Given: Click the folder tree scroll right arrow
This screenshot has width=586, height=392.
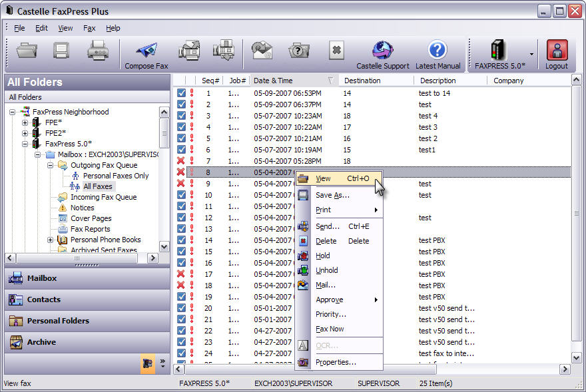Looking at the screenshot, I should click(152, 258).
